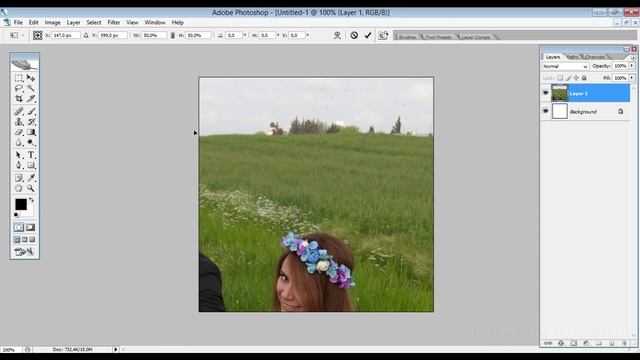Open the Opacity slider arrow
Image resolution: width=640 pixels, height=360 pixels.
(x=632, y=66)
